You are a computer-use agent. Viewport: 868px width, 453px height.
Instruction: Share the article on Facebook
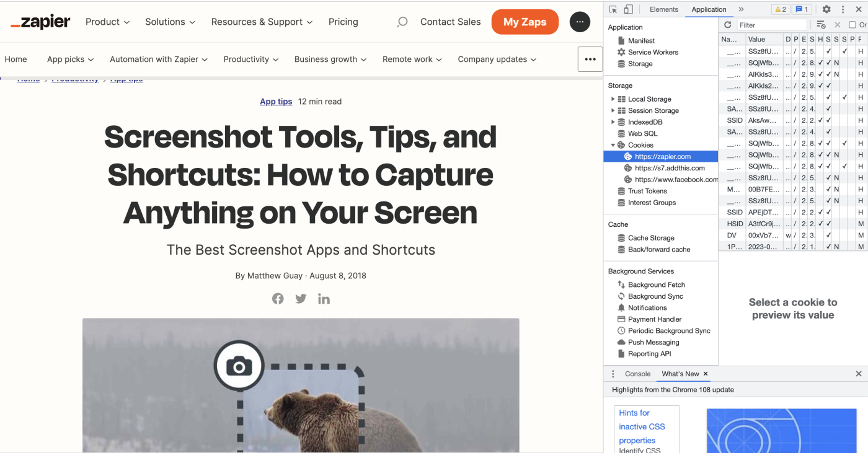coord(278,299)
